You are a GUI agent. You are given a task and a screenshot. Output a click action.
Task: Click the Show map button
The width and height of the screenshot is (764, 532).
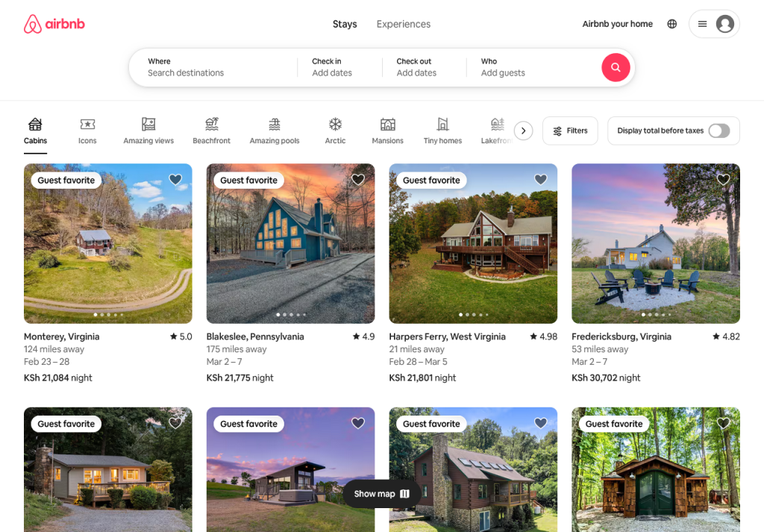(x=381, y=493)
